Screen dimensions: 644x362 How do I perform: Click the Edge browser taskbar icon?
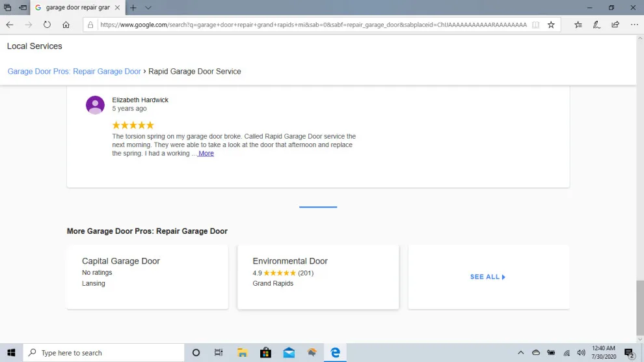[x=335, y=352]
